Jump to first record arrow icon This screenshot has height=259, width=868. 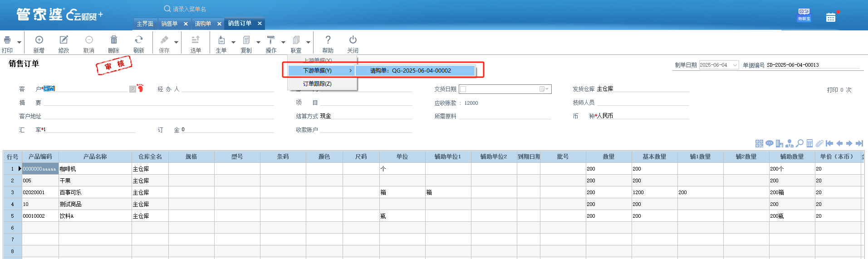click(829, 144)
